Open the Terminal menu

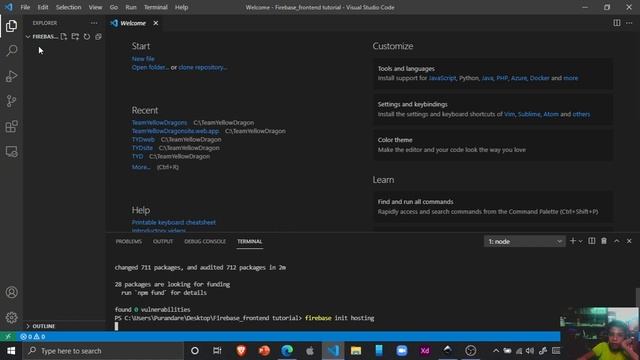point(156,7)
